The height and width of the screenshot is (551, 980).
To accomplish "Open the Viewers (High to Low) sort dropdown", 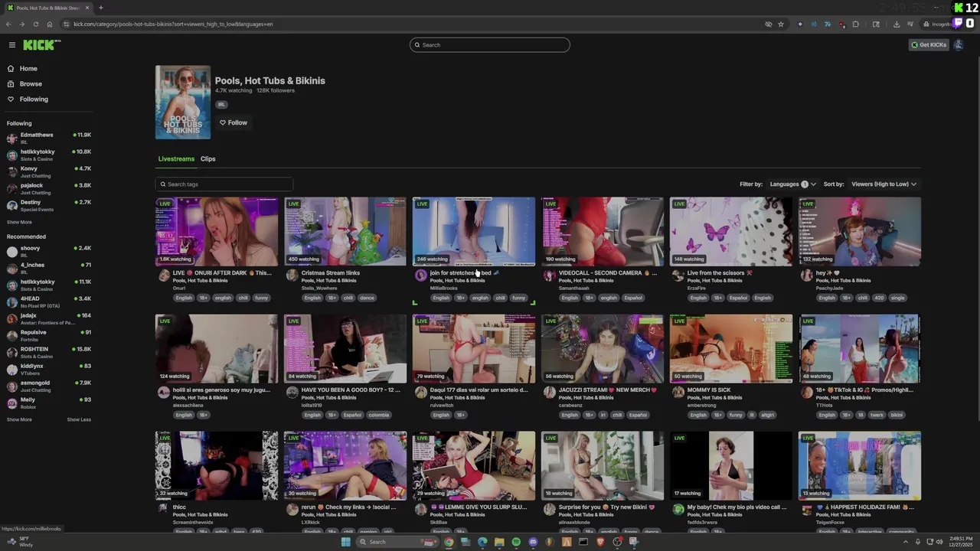I will (884, 184).
